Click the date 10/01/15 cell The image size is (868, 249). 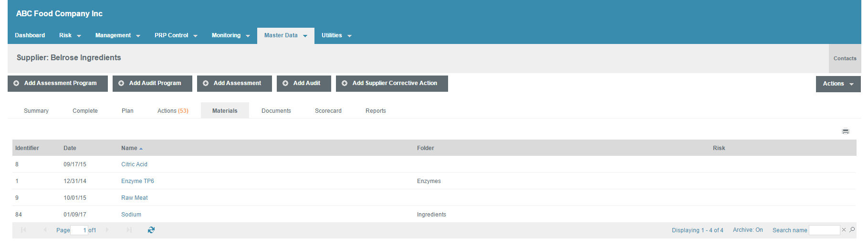[x=75, y=198]
